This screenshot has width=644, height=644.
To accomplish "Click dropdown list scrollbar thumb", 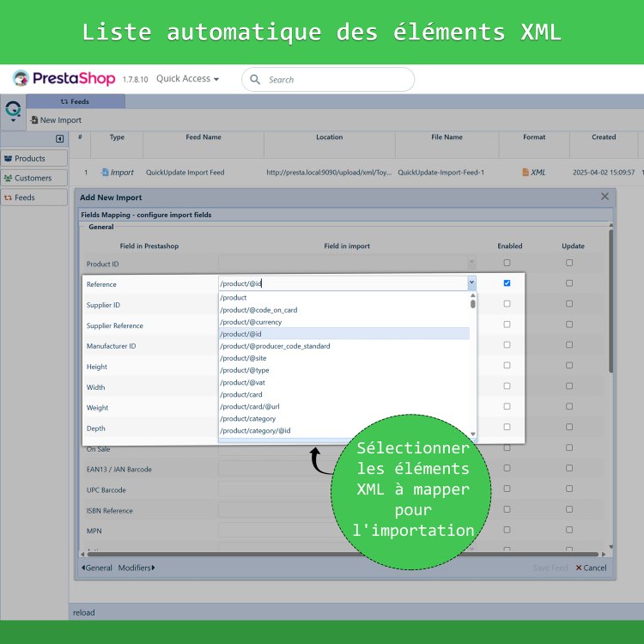I will pyautogui.click(x=473, y=304).
